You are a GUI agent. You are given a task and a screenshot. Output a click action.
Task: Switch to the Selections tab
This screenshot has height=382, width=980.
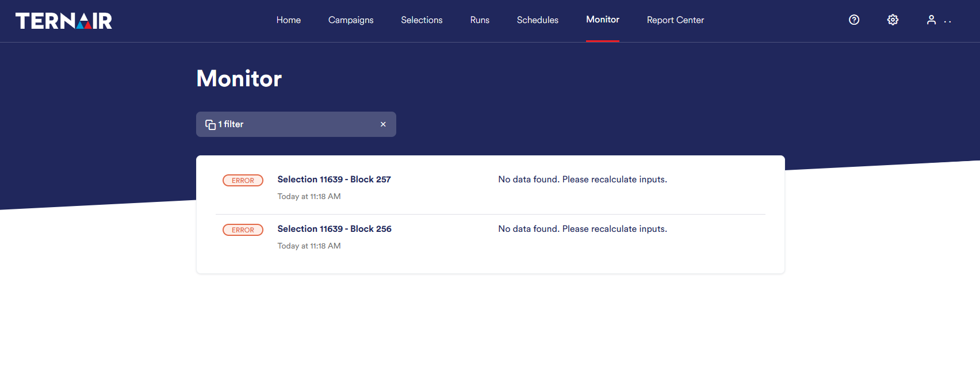tap(422, 20)
